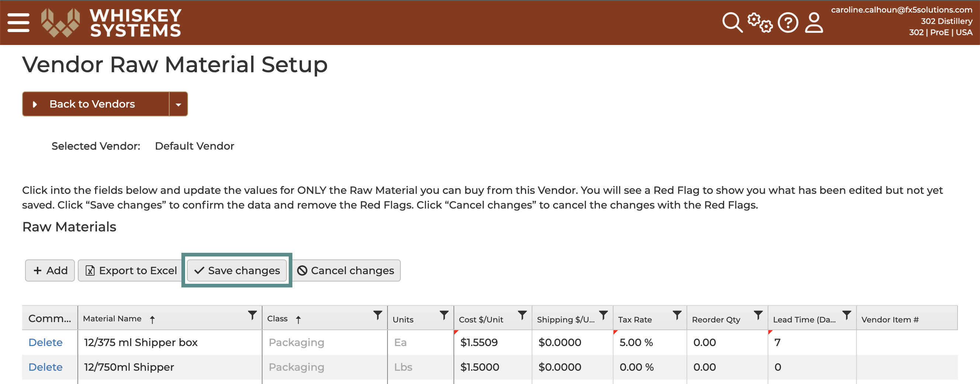Open the help question mark icon
Image resolution: width=980 pixels, height=384 pixels.
788,22
